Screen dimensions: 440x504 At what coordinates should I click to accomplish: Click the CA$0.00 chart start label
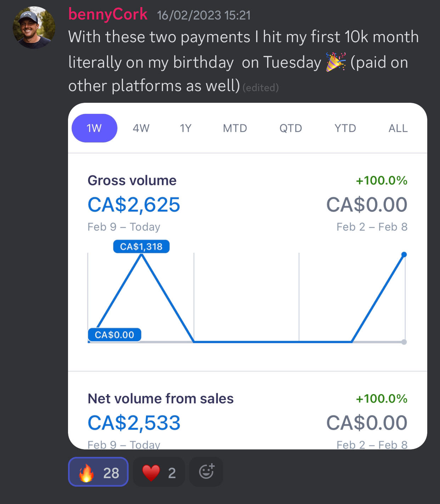pyautogui.click(x=114, y=335)
